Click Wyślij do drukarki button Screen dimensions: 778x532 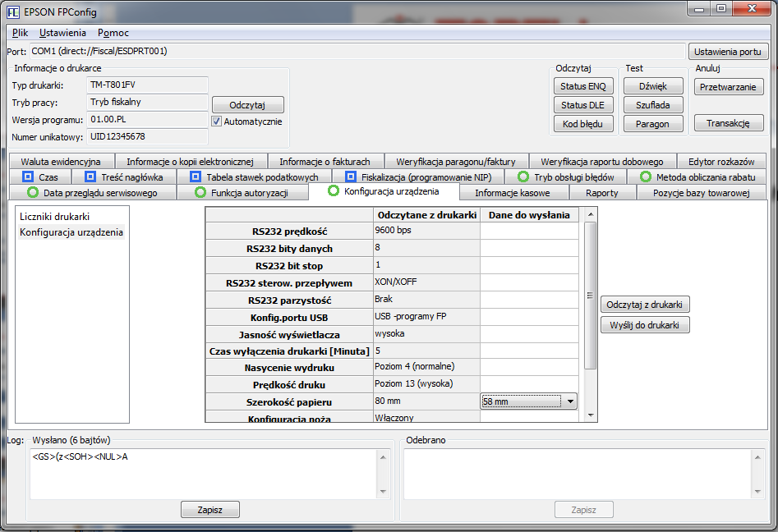[645, 325]
